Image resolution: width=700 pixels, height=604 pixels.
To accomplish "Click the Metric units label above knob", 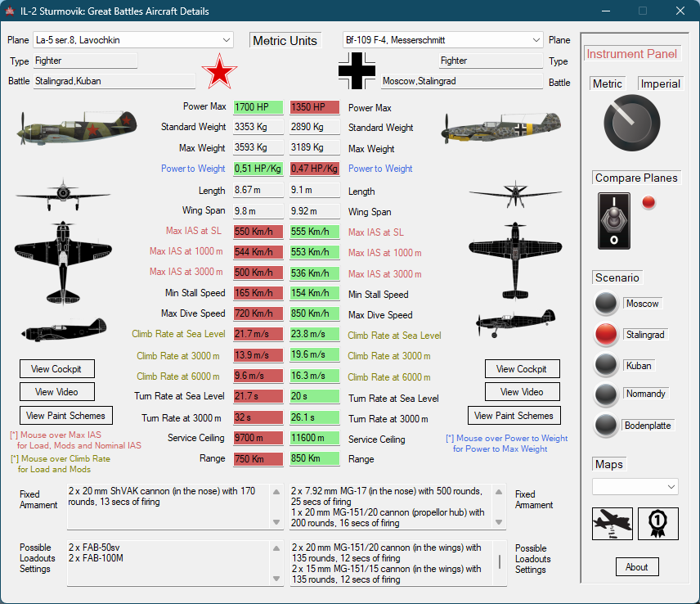I will pos(607,83).
